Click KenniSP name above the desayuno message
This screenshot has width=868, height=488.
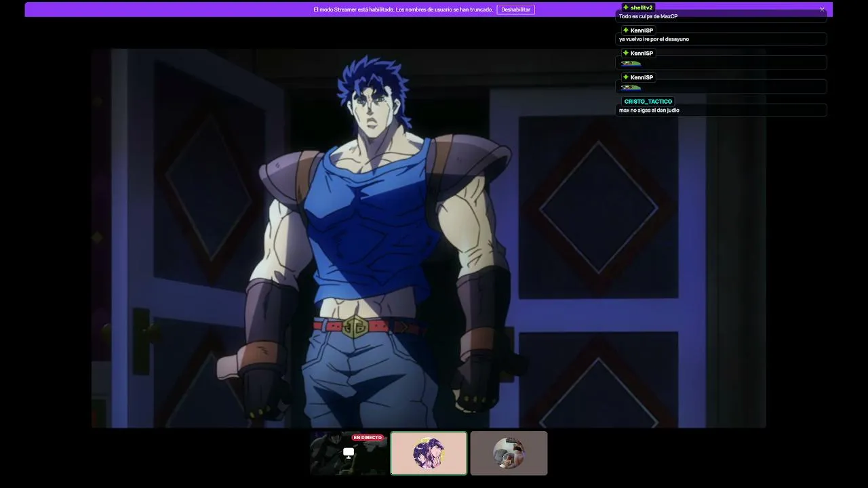(x=642, y=30)
